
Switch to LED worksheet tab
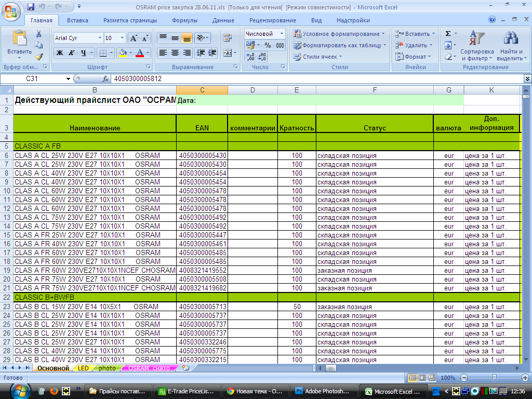coord(83,368)
